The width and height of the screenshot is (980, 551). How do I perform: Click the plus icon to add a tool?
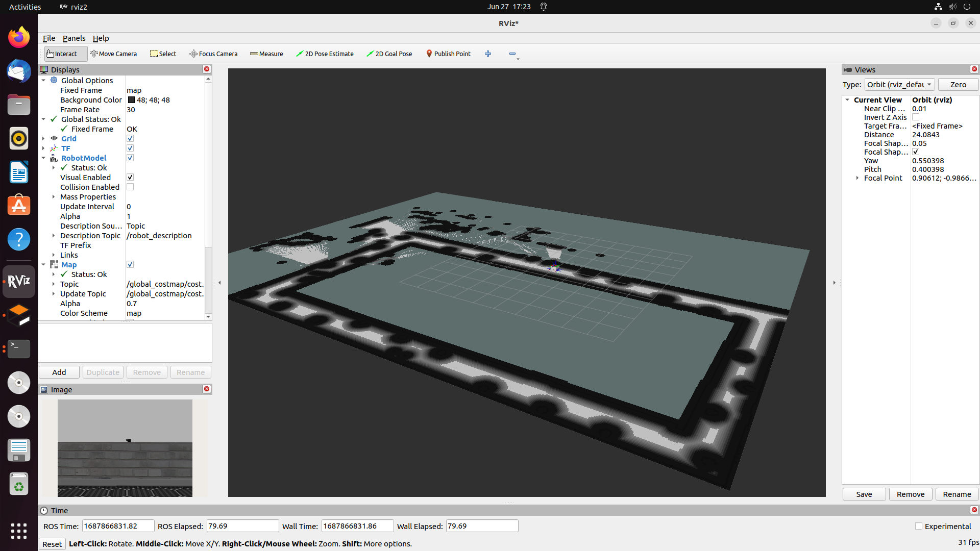(x=488, y=54)
